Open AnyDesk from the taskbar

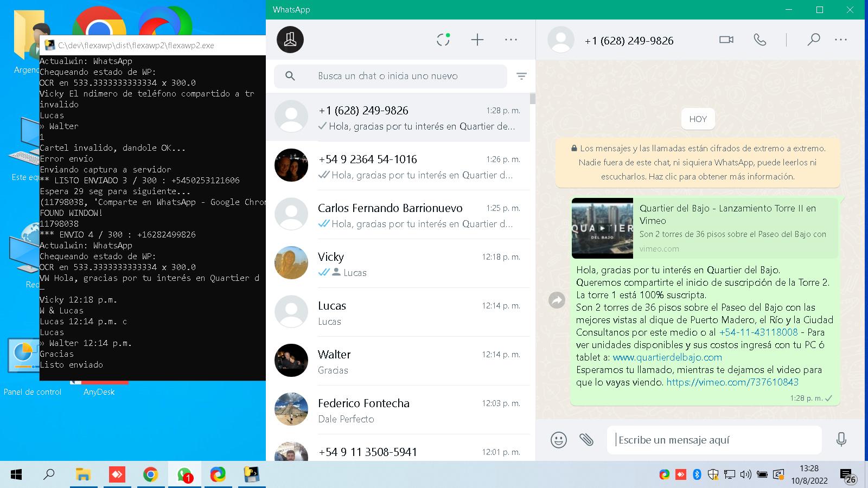click(x=117, y=475)
